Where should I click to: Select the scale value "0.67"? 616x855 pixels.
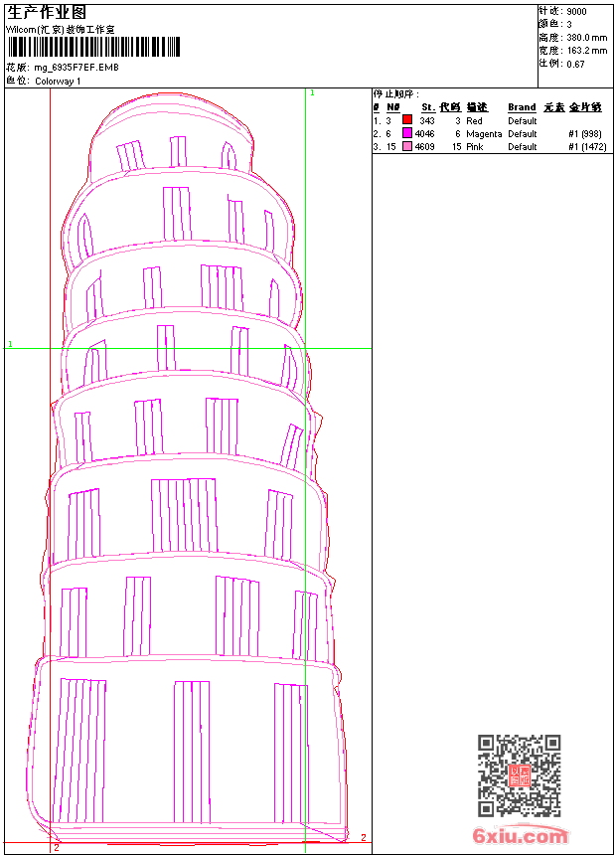pyautogui.click(x=575, y=64)
